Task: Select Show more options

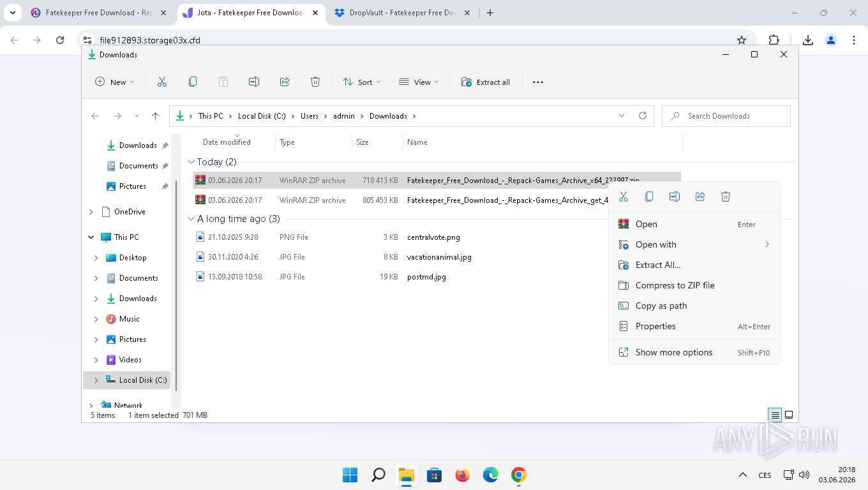Action: 694,352
